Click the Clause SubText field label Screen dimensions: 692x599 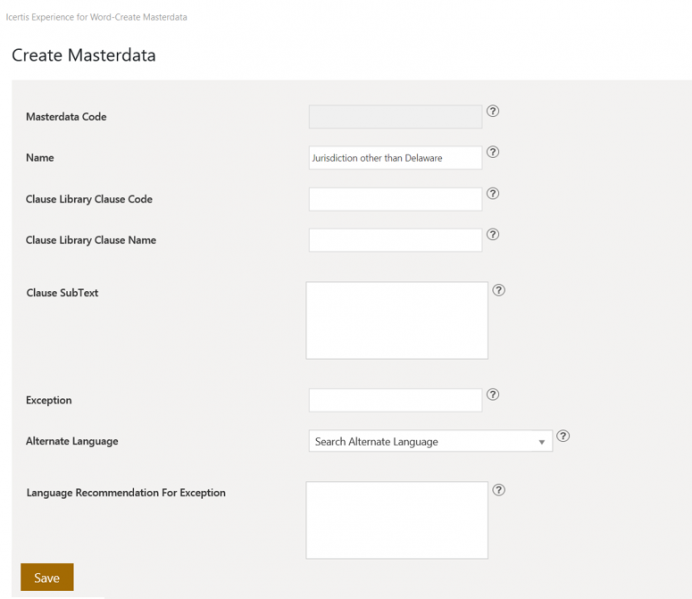(x=62, y=293)
